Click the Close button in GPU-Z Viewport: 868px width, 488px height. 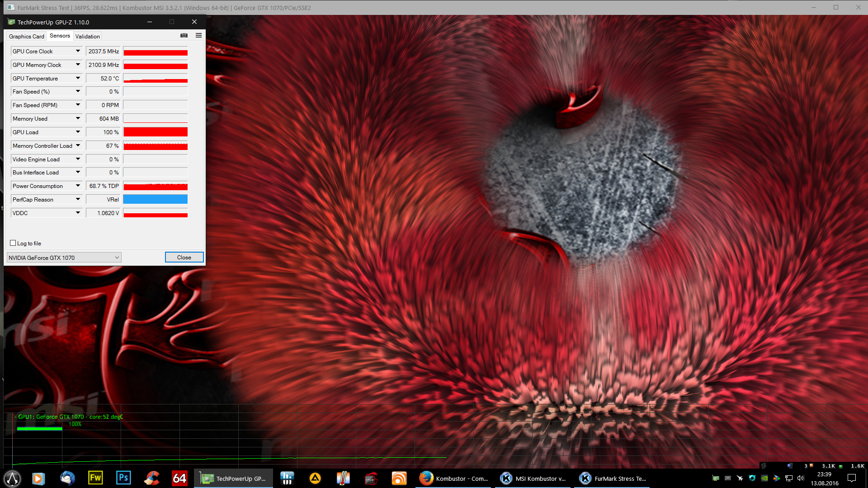[184, 257]
